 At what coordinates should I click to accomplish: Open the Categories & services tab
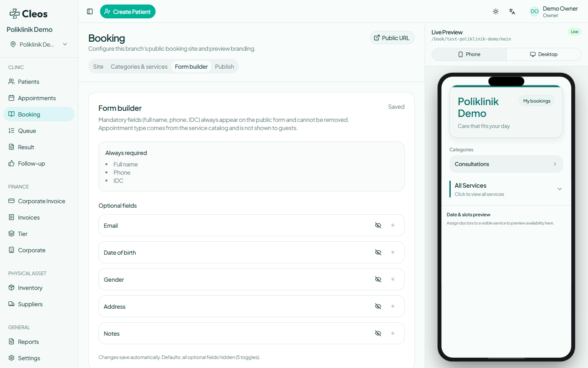click(x=139, y=67)
